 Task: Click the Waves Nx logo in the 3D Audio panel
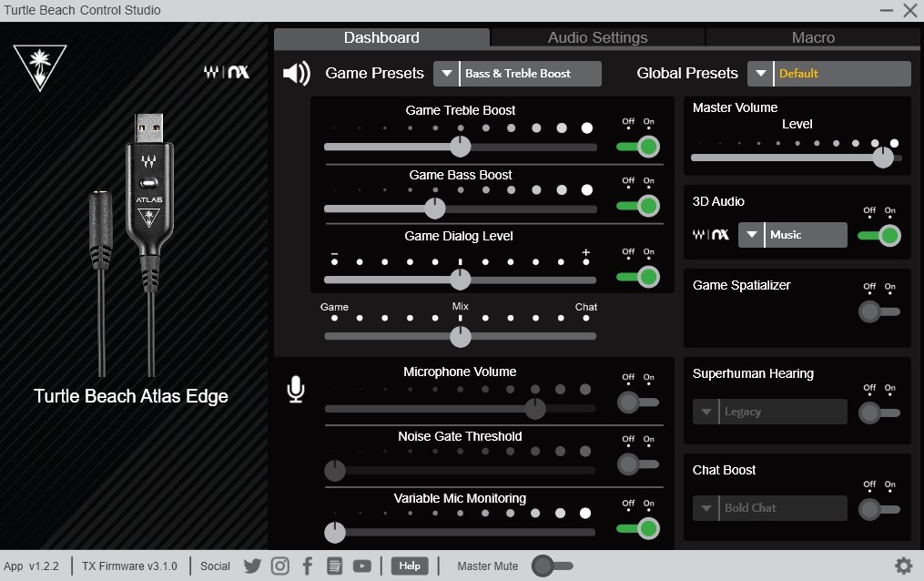pyautogui.click(x=711, y=235)
